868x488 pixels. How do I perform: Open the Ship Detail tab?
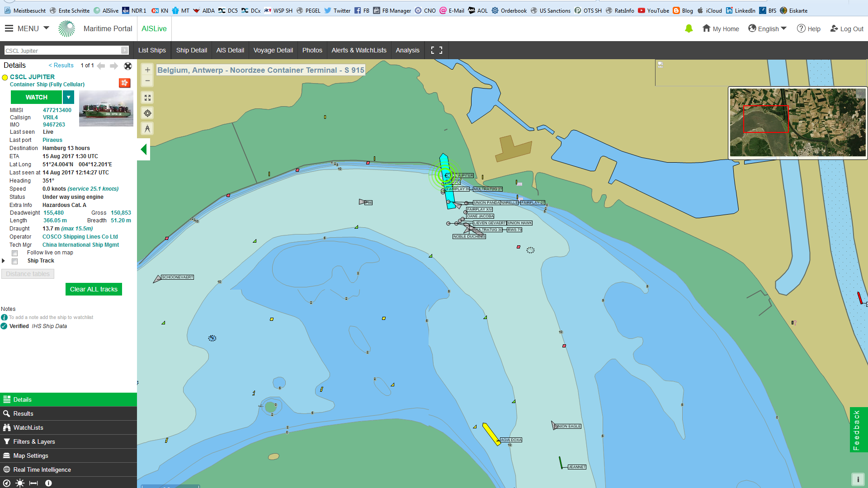coord(192,50)
